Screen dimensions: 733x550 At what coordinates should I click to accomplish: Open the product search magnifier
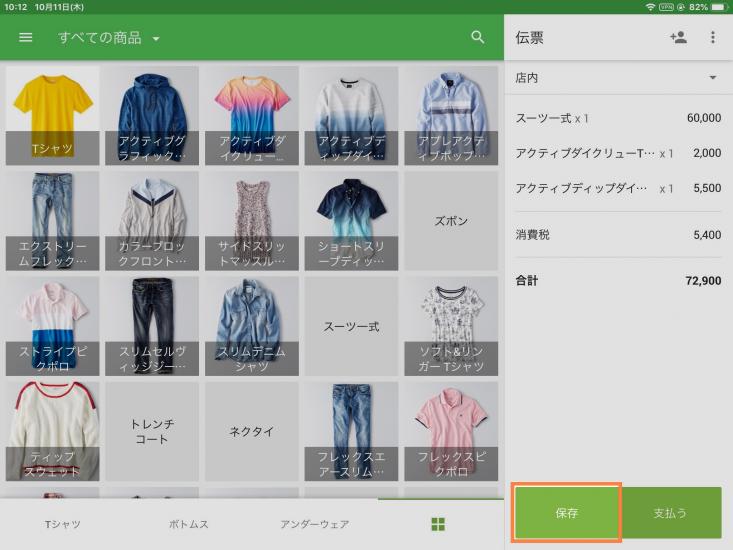tap(477, 37)
